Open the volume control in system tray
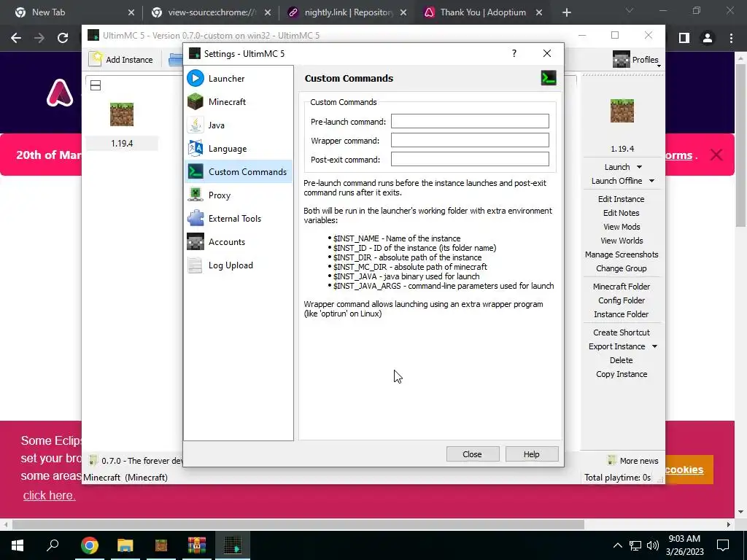 (653, 545)
